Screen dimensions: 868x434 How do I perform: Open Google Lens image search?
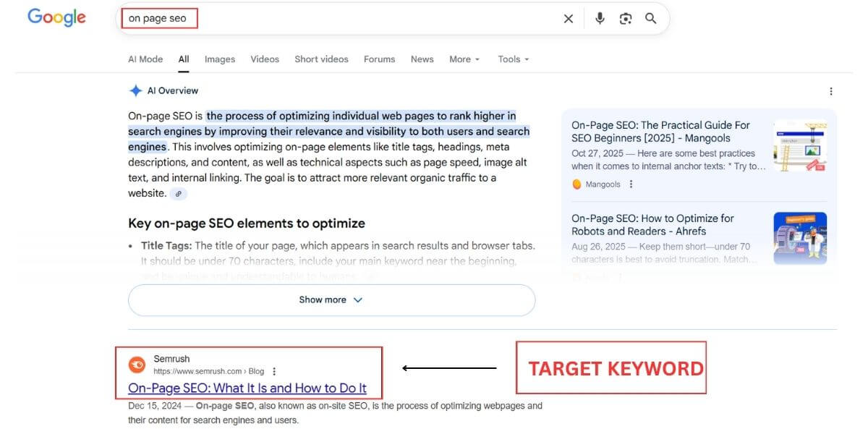click(625, 18)
